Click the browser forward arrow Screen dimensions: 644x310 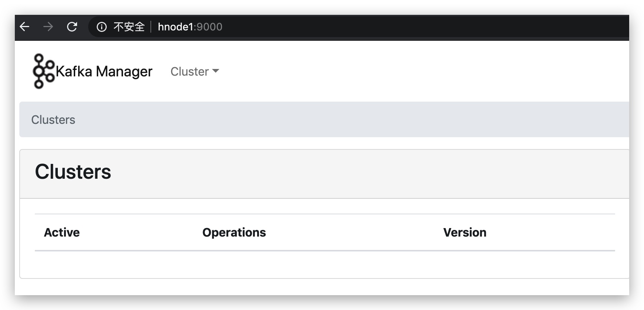48,27
